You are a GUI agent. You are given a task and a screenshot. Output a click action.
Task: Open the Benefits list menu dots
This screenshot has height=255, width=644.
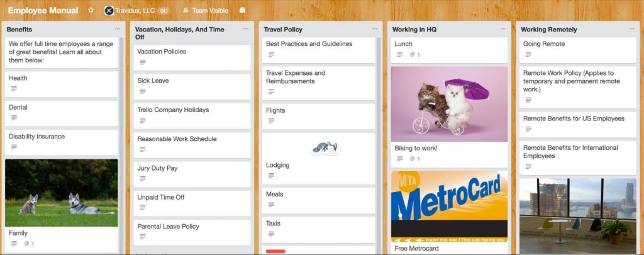[x=118, y=29]
